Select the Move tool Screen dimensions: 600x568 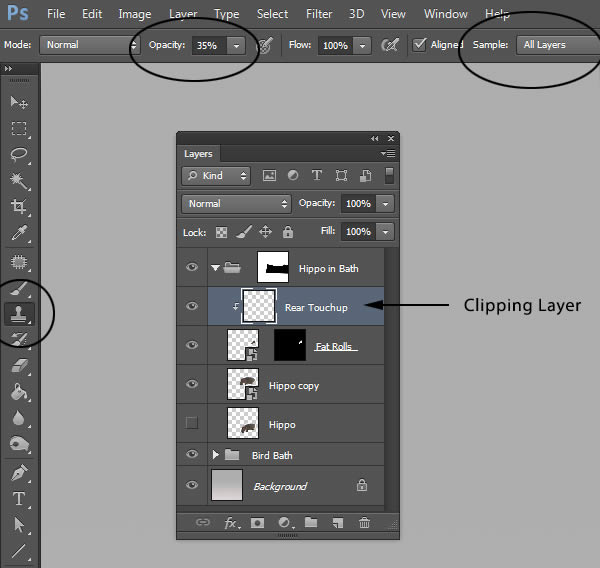coord(19,103)
